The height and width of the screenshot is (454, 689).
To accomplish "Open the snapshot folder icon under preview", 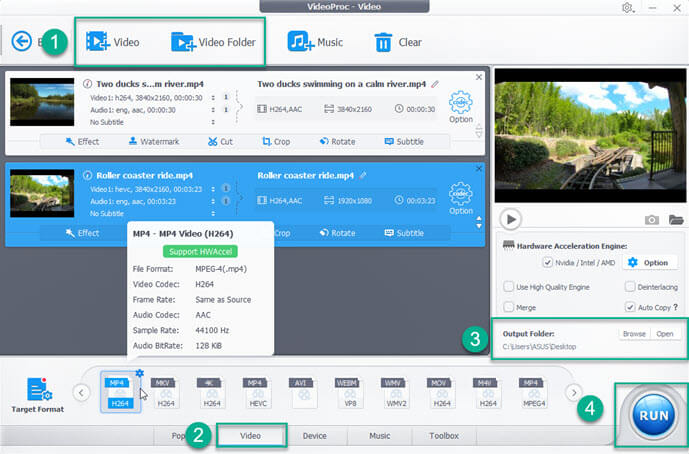I will tap(676, 219).
